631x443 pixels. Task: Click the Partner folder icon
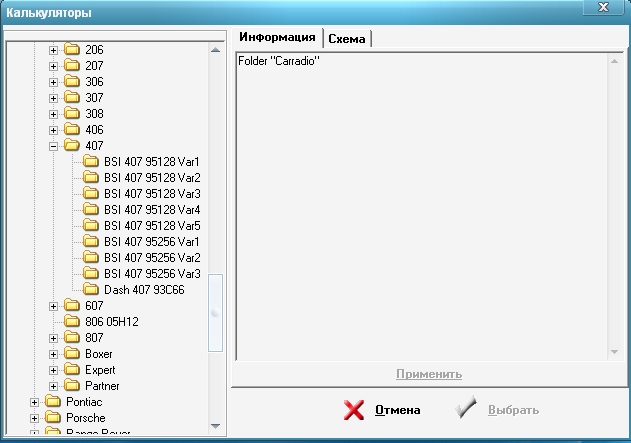coord(72,385)
